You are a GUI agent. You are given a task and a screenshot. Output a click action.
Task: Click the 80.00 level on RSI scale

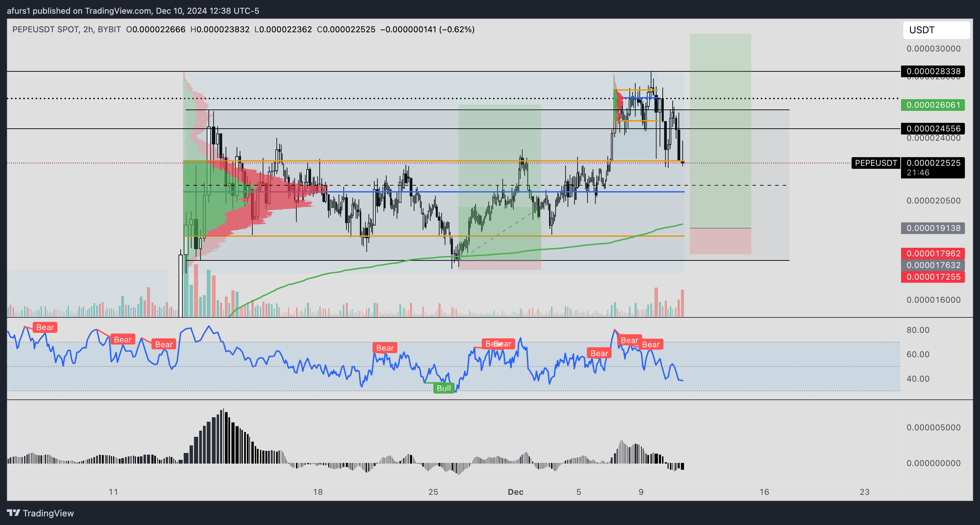[x=918, y=330]
